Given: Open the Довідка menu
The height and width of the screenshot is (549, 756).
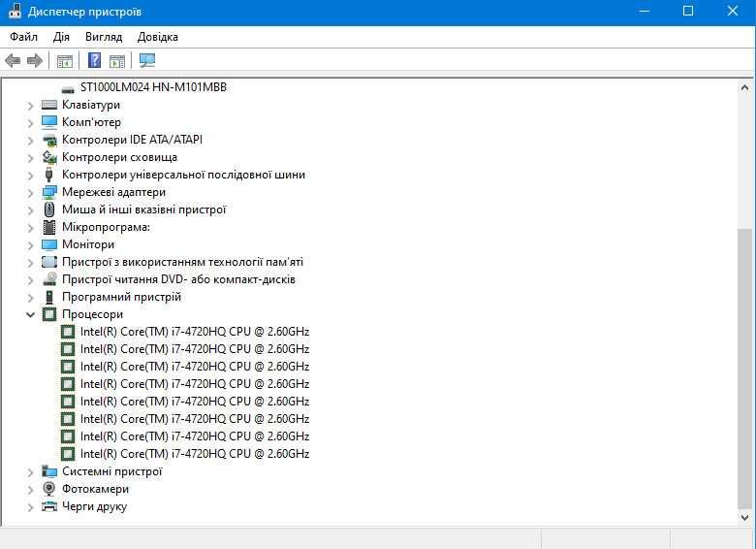Looking at the screenshot, I should click(x=158, y=37).
